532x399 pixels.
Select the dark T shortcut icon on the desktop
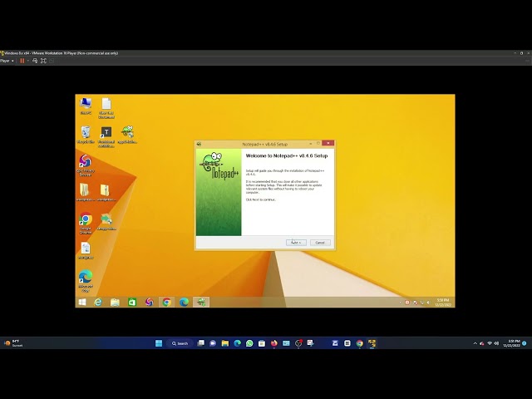click(x=106, y=136)
